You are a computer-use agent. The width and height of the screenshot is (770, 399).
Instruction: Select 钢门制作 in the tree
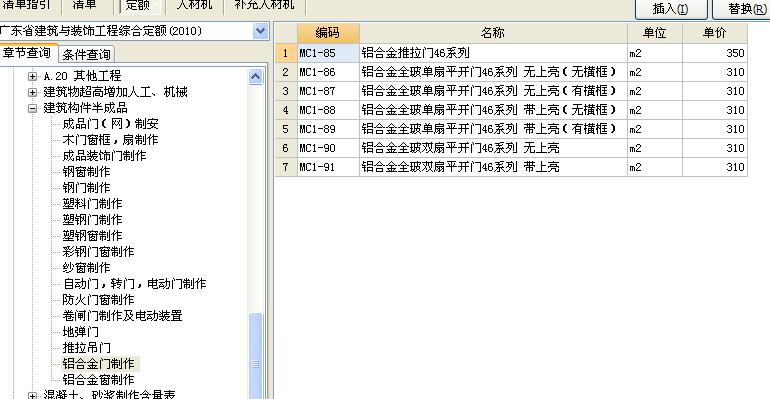point(86,188)
